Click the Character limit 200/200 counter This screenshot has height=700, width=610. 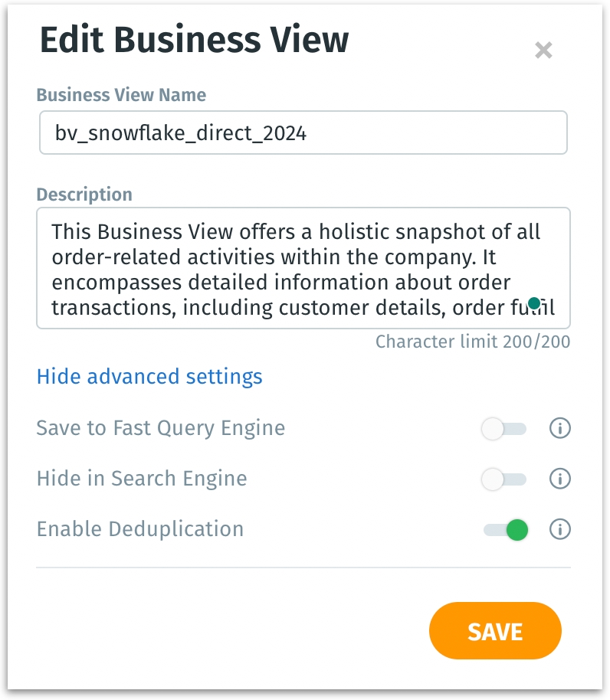[473, 342]
